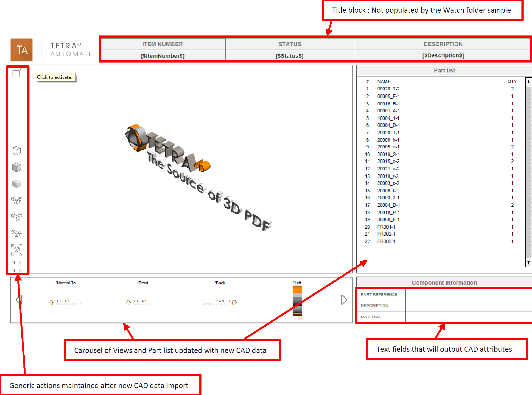Select part 'FR003-1' in list
The image size is (532, 395).
[386, 241]
